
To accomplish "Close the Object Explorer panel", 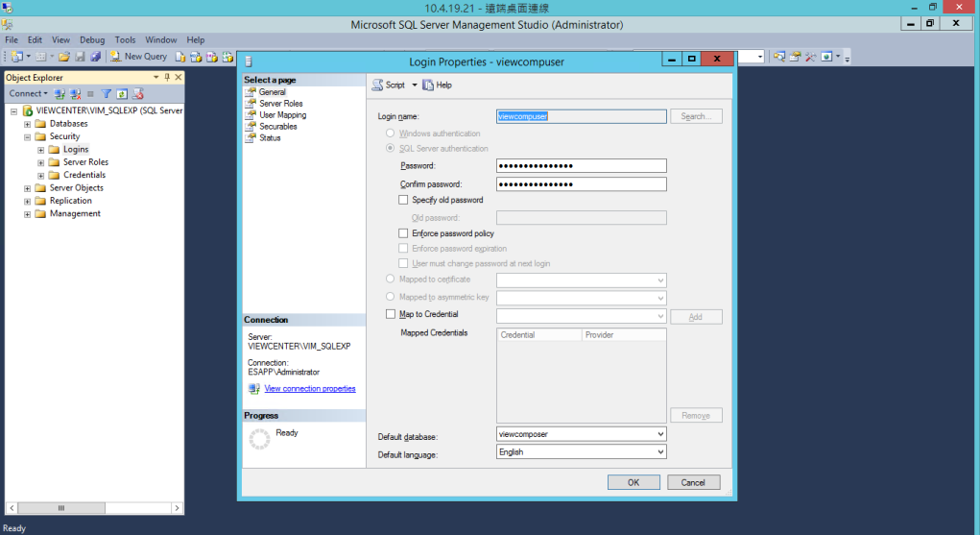I will (179, 77).
